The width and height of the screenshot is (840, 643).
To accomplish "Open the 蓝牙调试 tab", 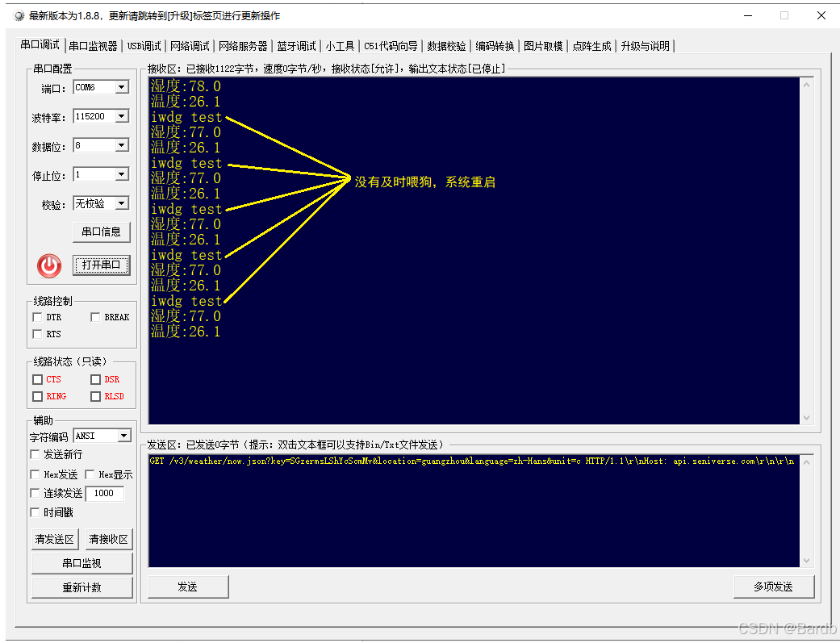I will coord(297,46).
